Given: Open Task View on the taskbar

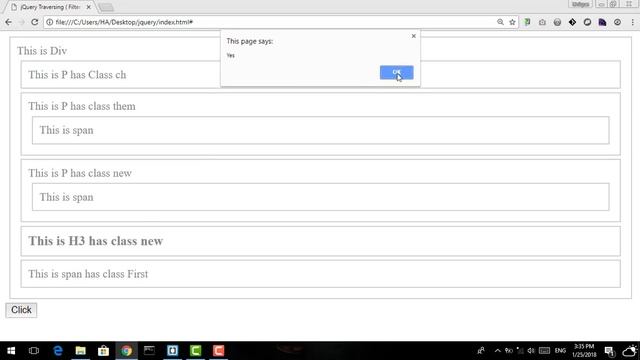Looking at the screenshot, I should 34,351.
